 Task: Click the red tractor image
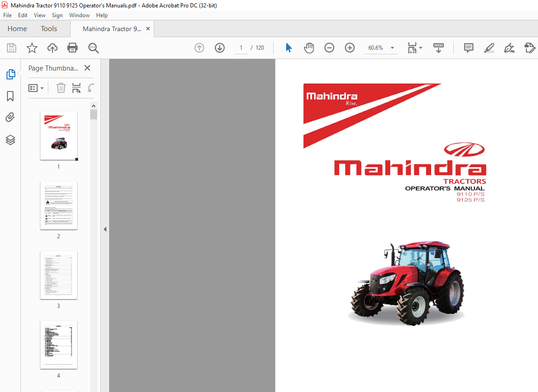(x=407, y=283)
